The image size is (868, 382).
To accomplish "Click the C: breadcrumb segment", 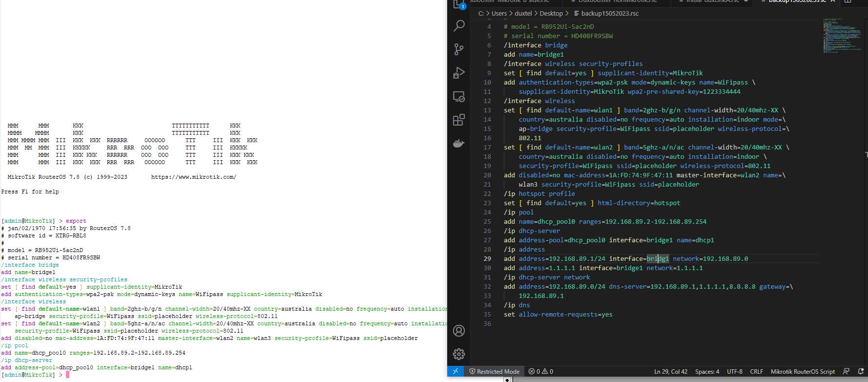I will coord(481,13).
